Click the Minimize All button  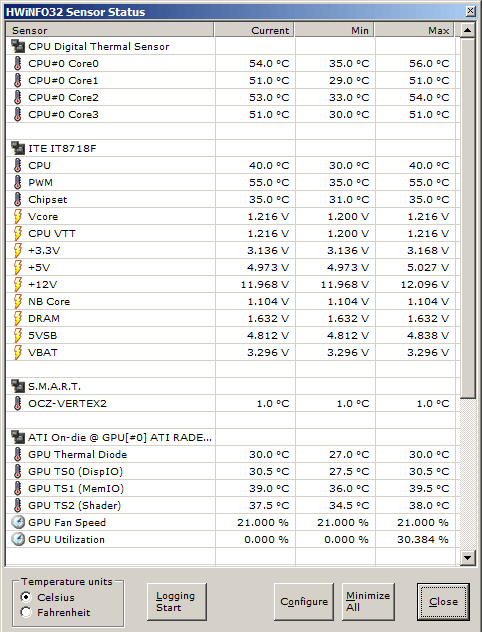click(368, 602)
